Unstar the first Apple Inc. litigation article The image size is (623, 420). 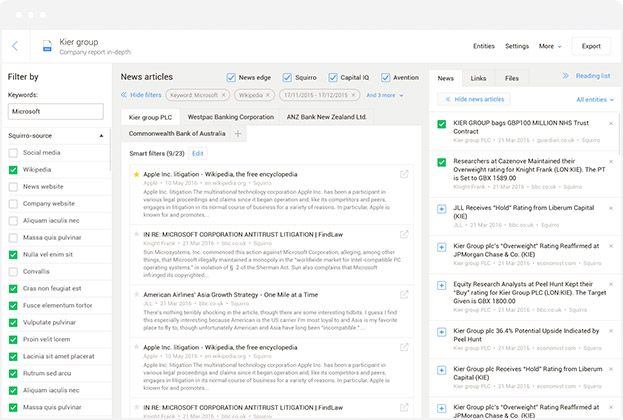coord(137,174)
